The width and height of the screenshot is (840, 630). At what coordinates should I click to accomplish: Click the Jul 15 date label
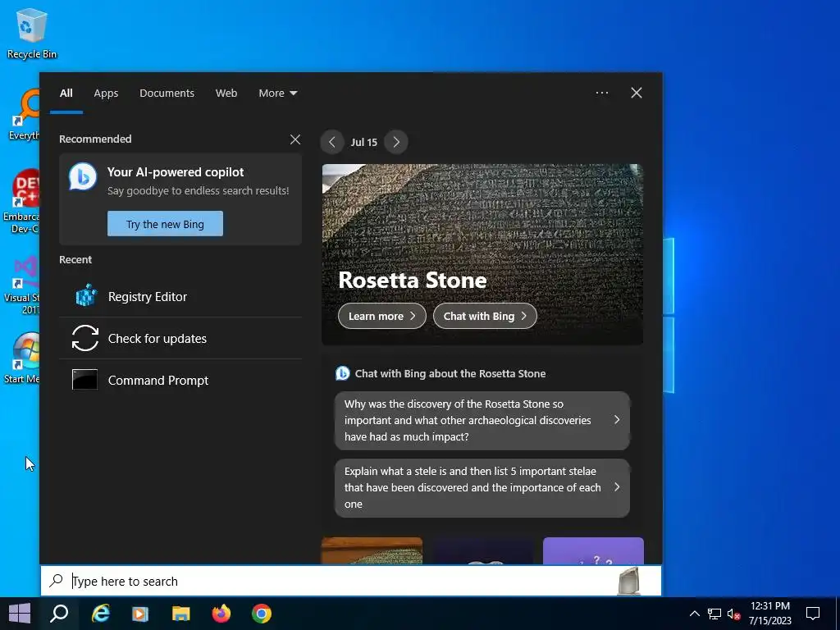point(363,142)
